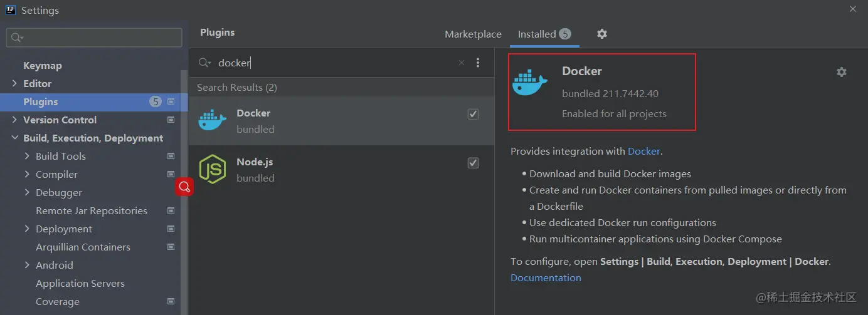Follow the Docker hyperlink in description
Viewport: 868px width, 315px height.
(x=643, y=151)
